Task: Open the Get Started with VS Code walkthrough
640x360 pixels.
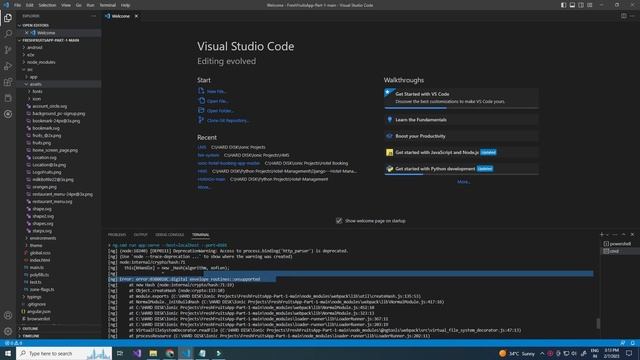Action: (462, 98)
